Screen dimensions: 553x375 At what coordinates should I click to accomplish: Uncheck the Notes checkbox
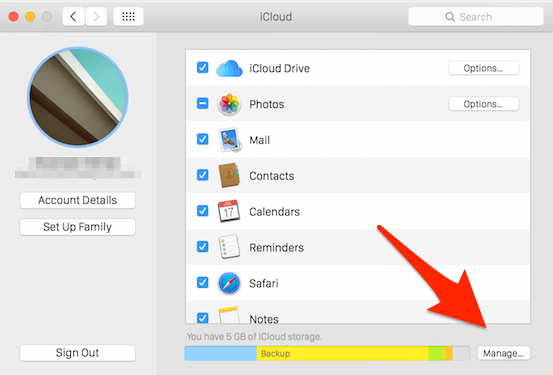202,317
